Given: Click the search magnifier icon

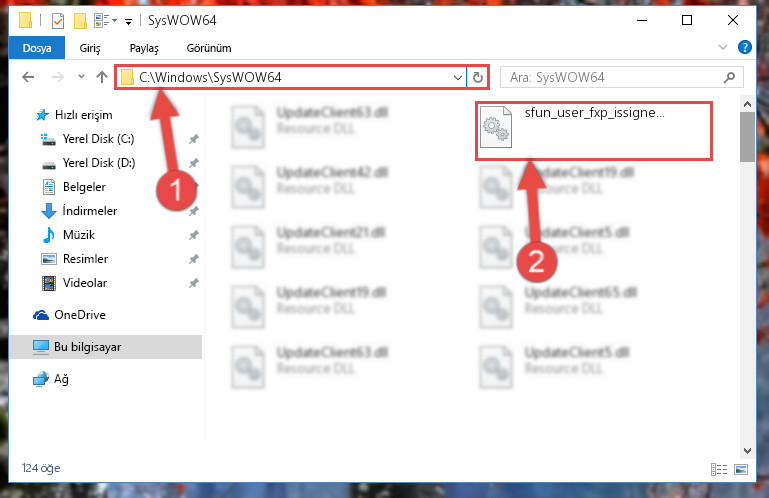Looking at the screenshot, I should tap(729, 78).
